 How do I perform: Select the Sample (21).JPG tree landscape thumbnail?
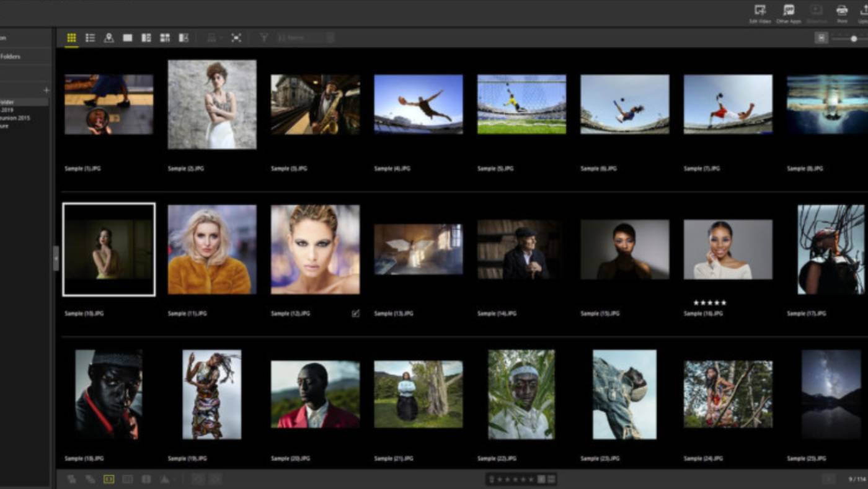coord(418,395)
